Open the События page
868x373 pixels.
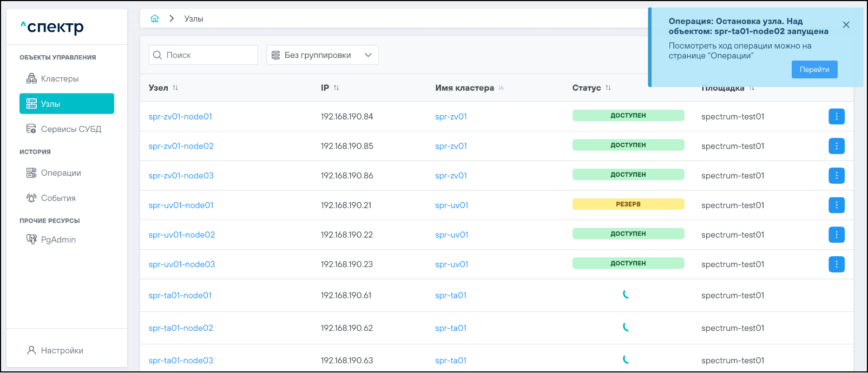pyautogui.click(x=58, y=198)
